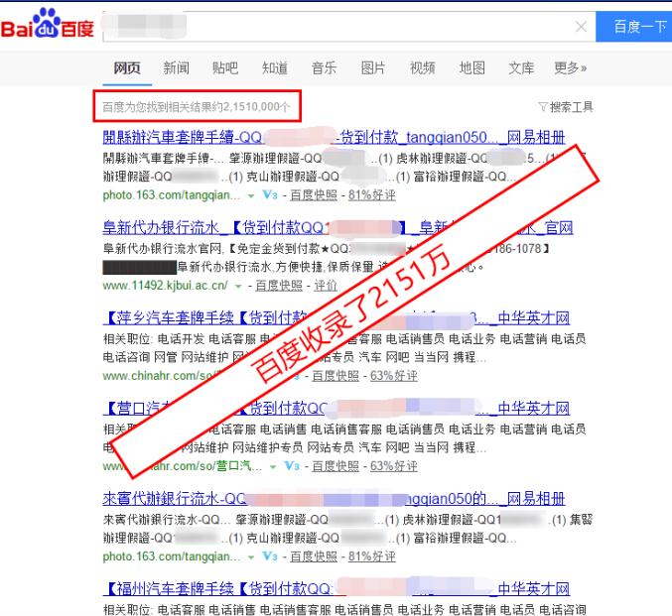672x616 pixels.
Task: Go to the 知道 tab
Action: [x=275, y=67]
